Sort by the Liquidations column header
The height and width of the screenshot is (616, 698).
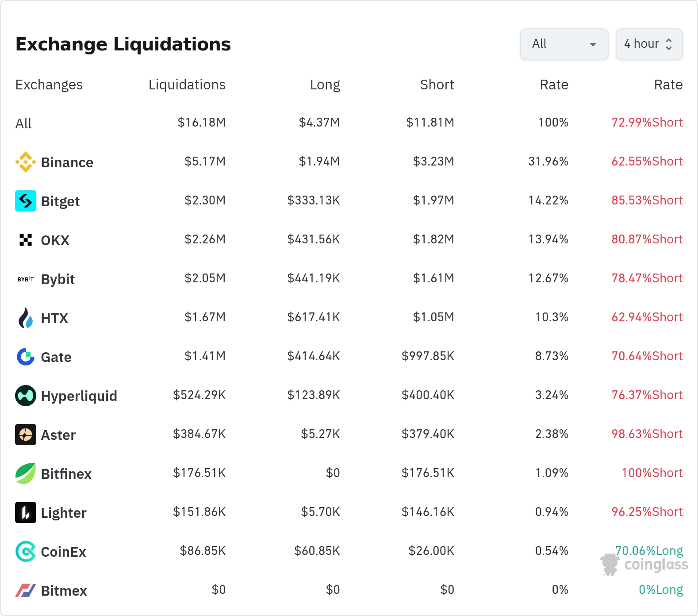pos(187,85)
